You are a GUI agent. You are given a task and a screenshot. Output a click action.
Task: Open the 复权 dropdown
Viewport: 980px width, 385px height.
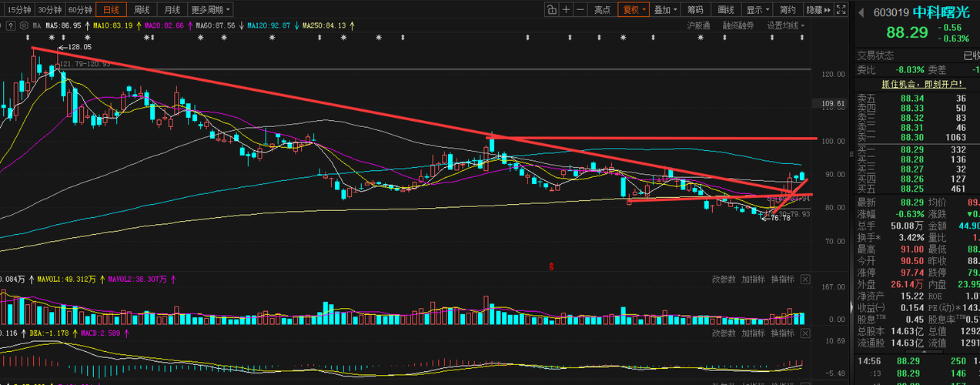(x=634, y=10)
